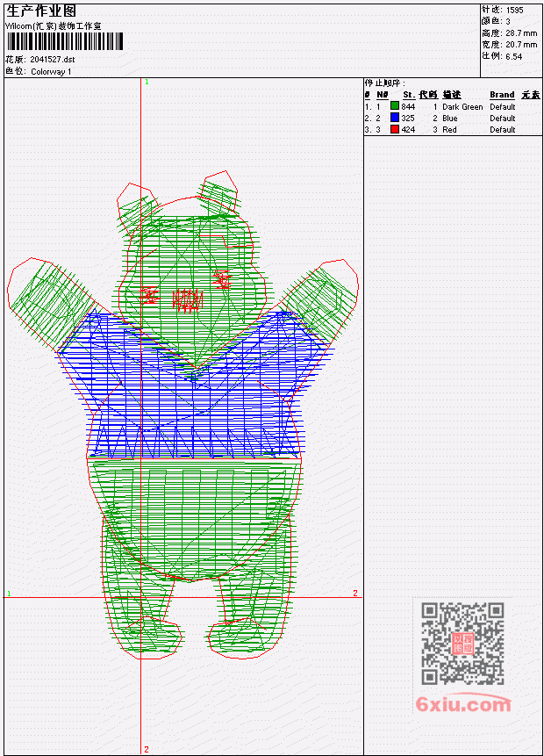
Task: Click the 'Red' description text
Action: (x=449, y=130)
